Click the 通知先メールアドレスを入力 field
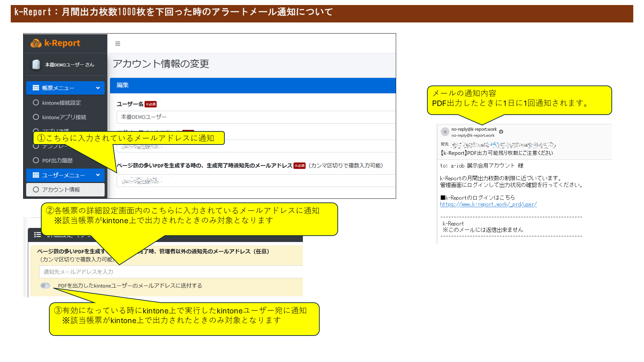 point(171,272)
